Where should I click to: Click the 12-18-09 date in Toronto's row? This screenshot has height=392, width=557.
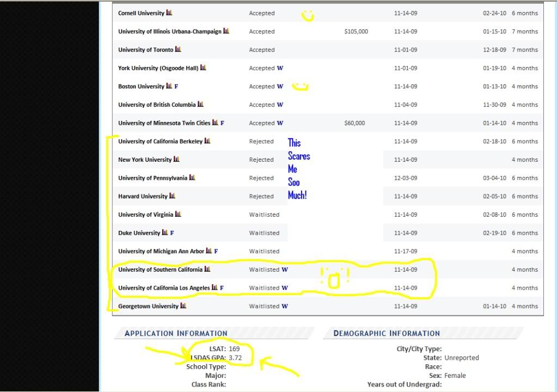pos(494,50)
